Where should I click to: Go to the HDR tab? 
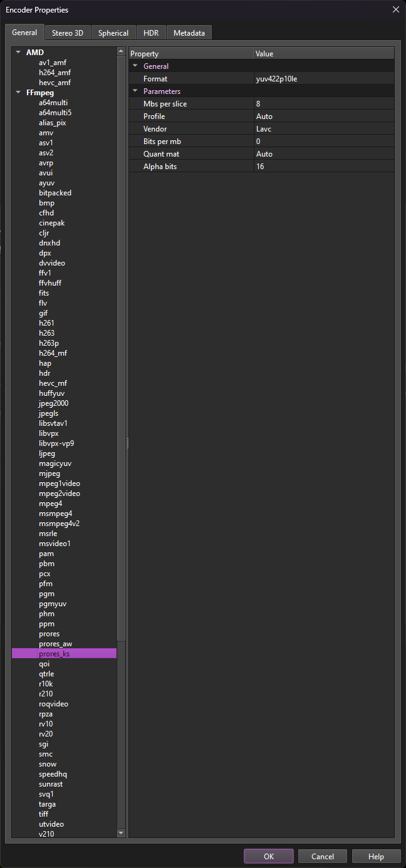pyautogui.click(x=151, y=33)
